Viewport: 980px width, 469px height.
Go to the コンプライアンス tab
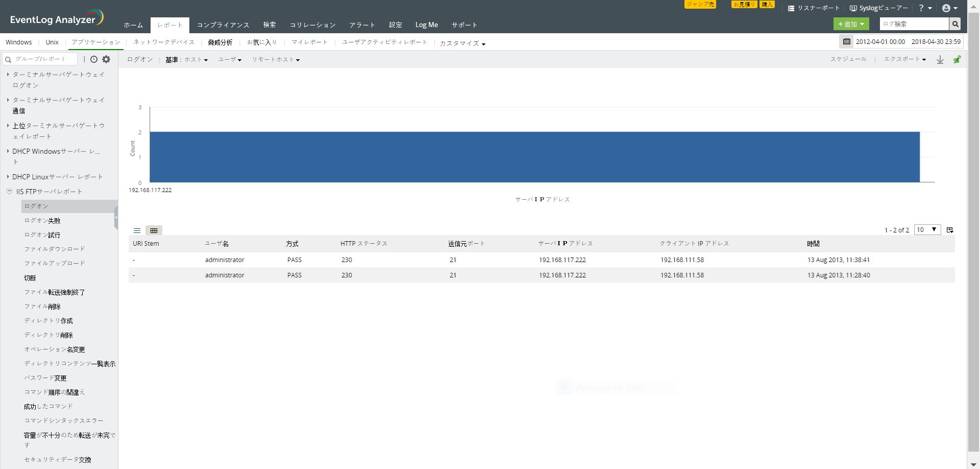[223, 25]
